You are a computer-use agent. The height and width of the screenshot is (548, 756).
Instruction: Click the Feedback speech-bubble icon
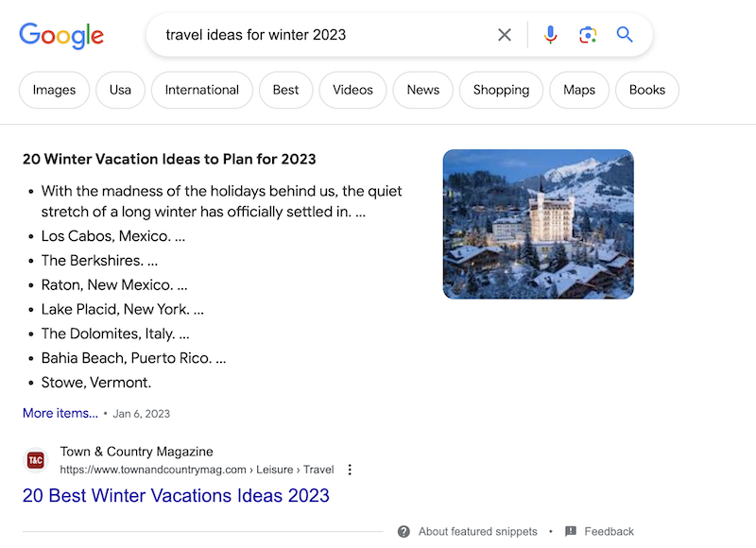(569, 531)
